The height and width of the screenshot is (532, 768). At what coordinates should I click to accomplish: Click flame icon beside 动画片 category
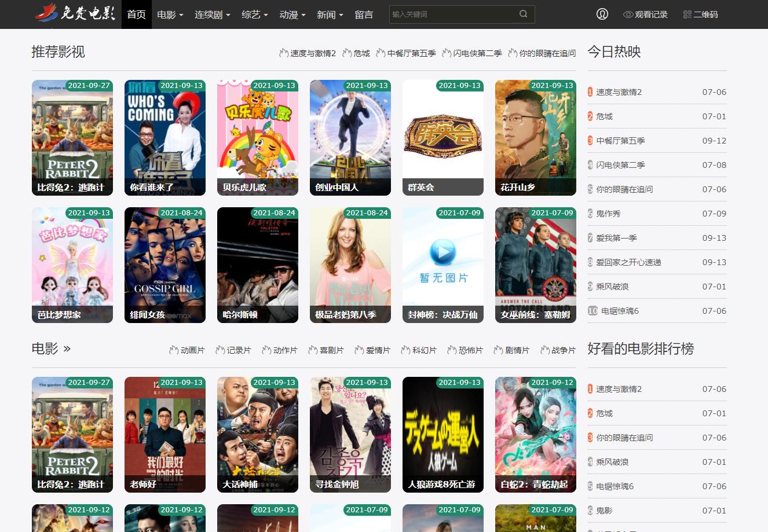coord(174,350)
